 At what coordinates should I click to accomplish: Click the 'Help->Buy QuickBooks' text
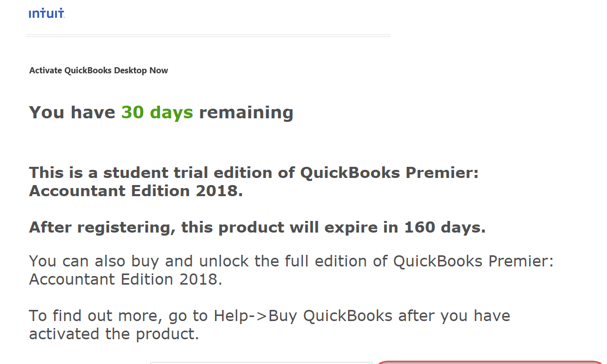pyautogui.click(x=303, y=316)
